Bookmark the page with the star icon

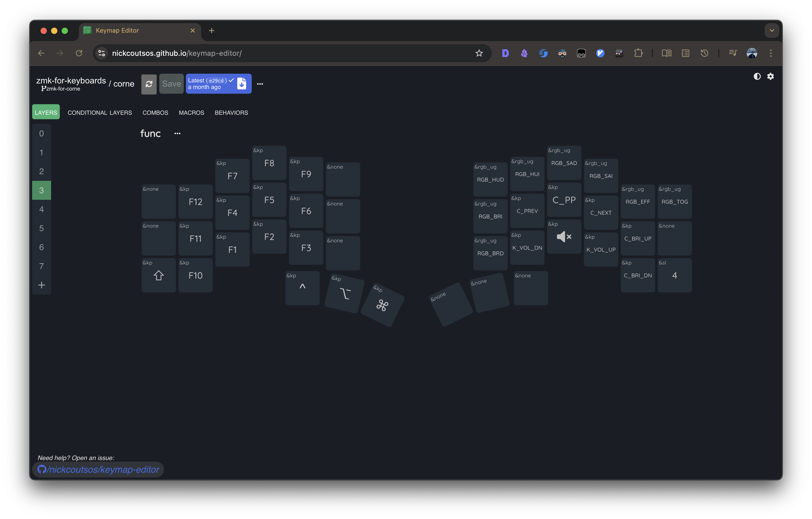[479, 53]
